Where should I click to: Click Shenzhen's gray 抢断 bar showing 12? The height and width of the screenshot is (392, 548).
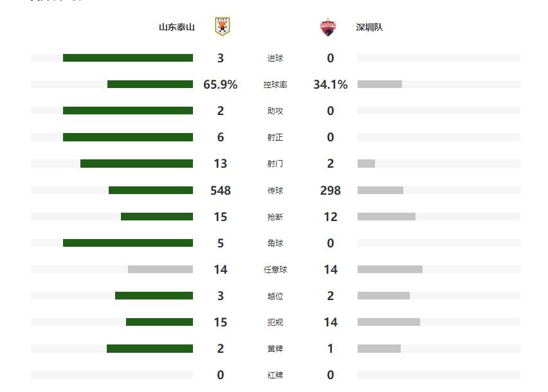386,217
